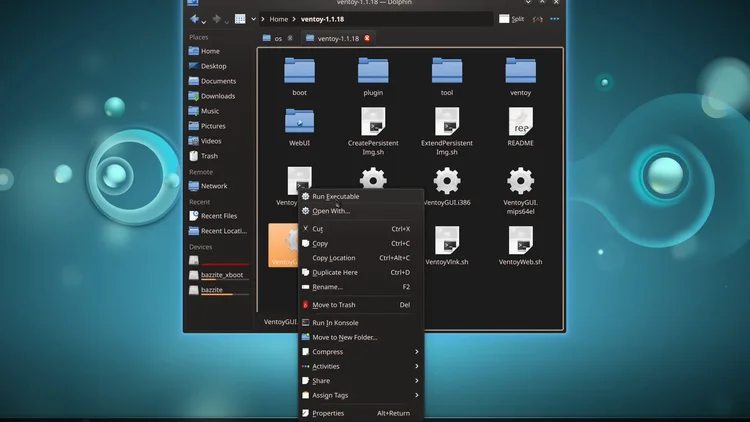The image size is (750, 422).
Task: Click the back navigation arrow
Action: [x=194, y=19]
